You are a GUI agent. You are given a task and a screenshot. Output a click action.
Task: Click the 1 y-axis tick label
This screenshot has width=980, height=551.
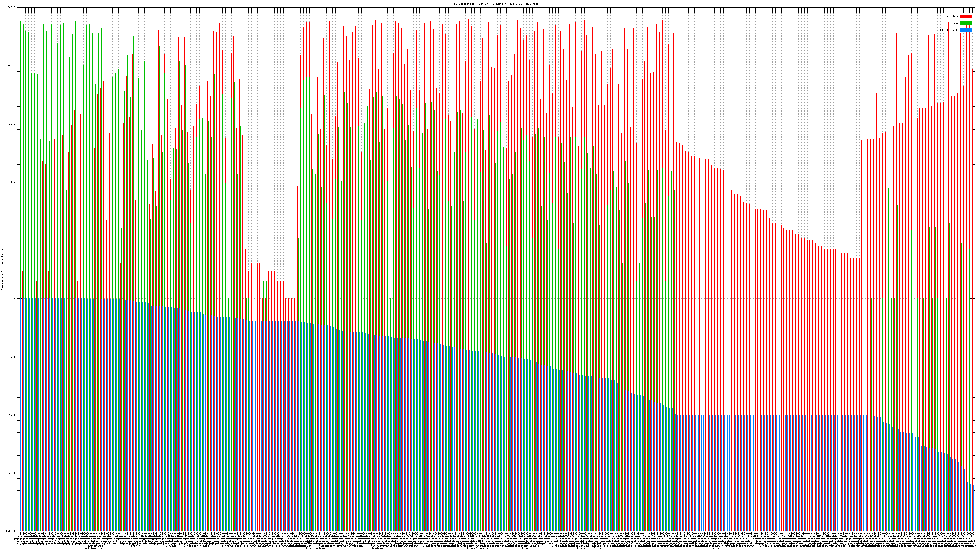pyautogui.click(x=14, y=298)
